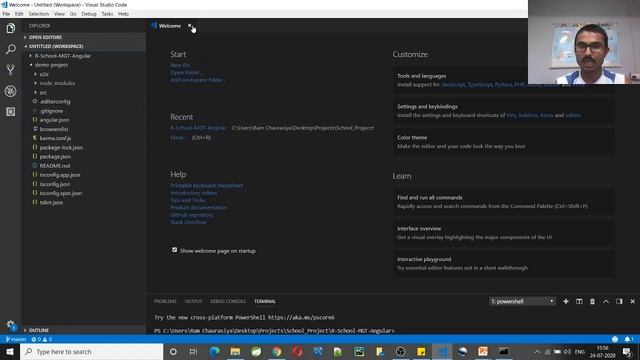Move panel to the right side

[619, 301]
